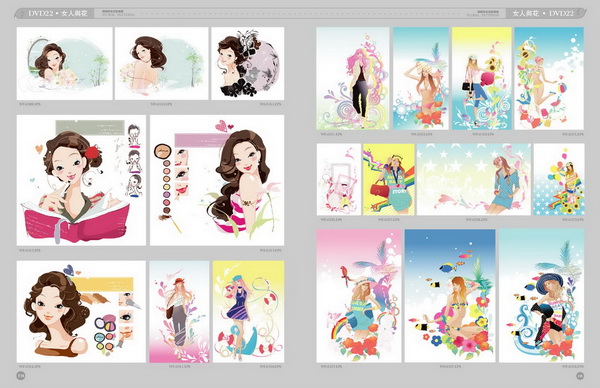
Task: Open the woman writing in the pink book
Action: [x=81, y=180]
